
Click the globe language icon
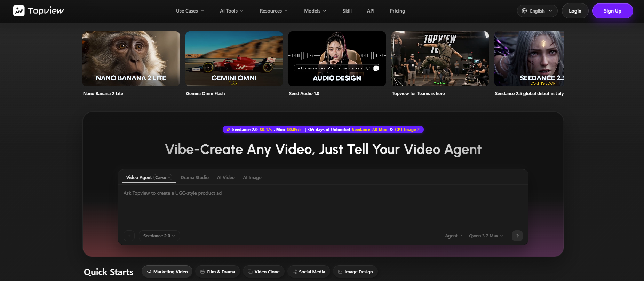524,11
